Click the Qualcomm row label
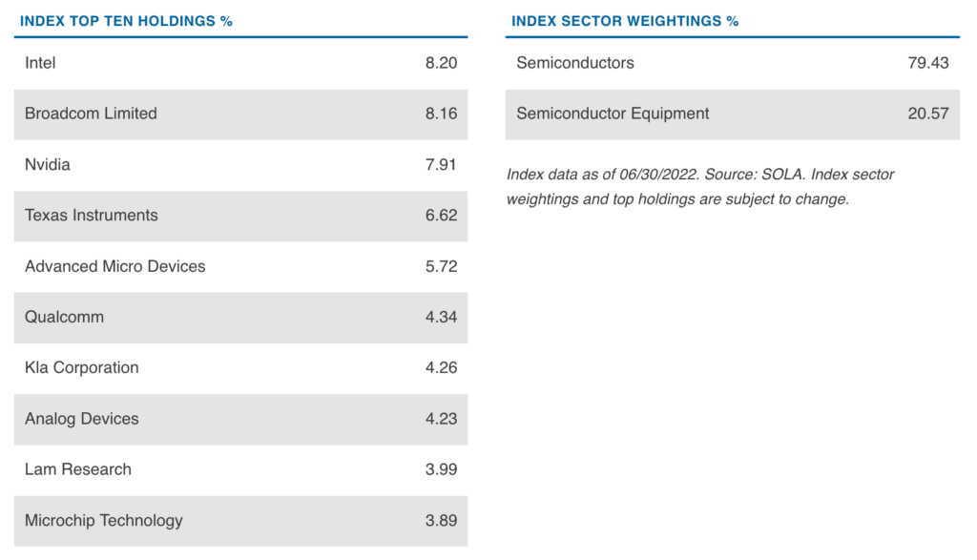Screen dimensions: 977x560 pyautogui.click(x=64, y=317)
